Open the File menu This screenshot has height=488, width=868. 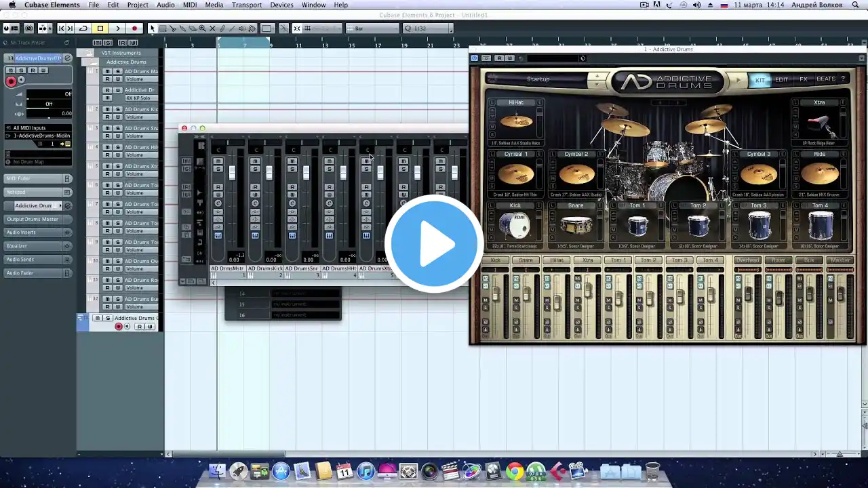click(94, 5)
